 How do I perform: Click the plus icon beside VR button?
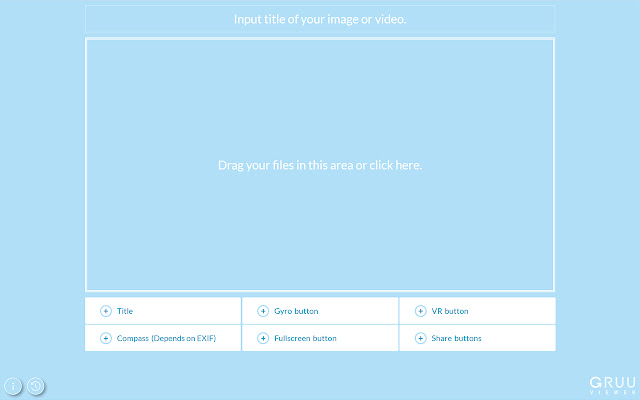[x=420, y=311]
